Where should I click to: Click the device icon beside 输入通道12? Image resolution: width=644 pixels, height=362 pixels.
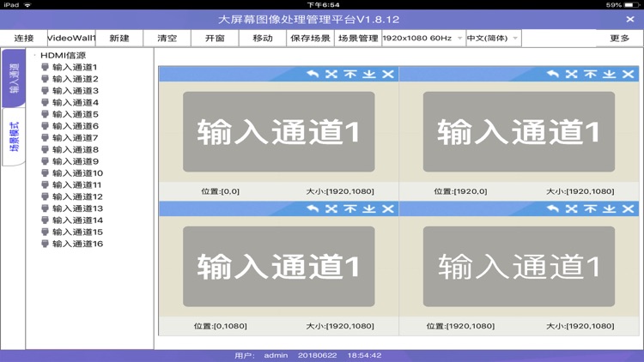coord(46,196)
